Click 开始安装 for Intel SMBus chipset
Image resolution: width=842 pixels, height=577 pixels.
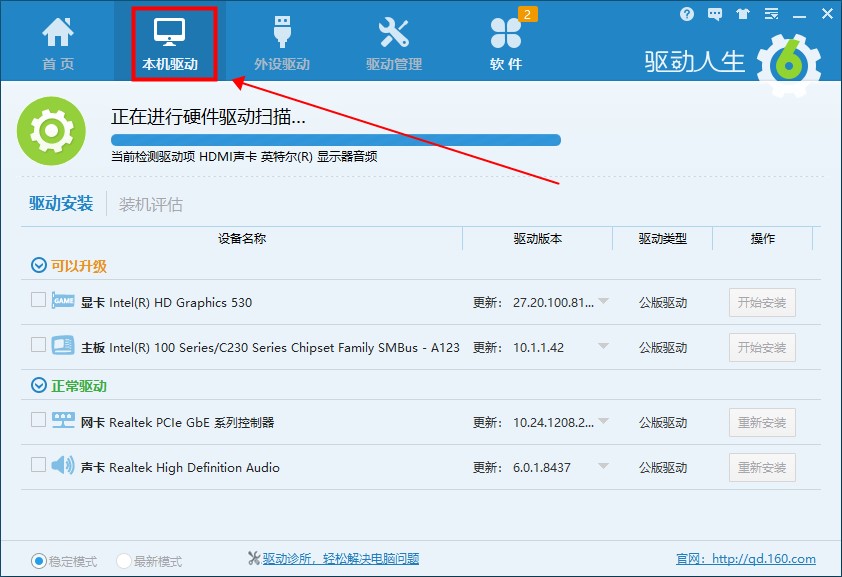pos(762,347)
